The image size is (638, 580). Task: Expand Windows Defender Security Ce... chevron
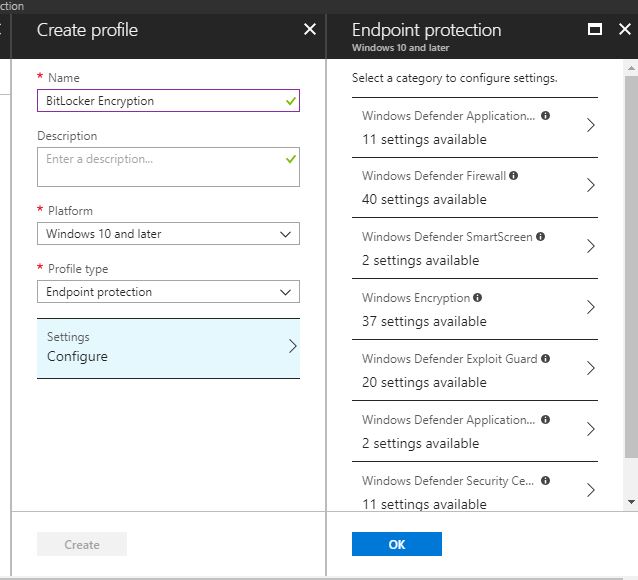pyautogui.click(x=590, y=490)
